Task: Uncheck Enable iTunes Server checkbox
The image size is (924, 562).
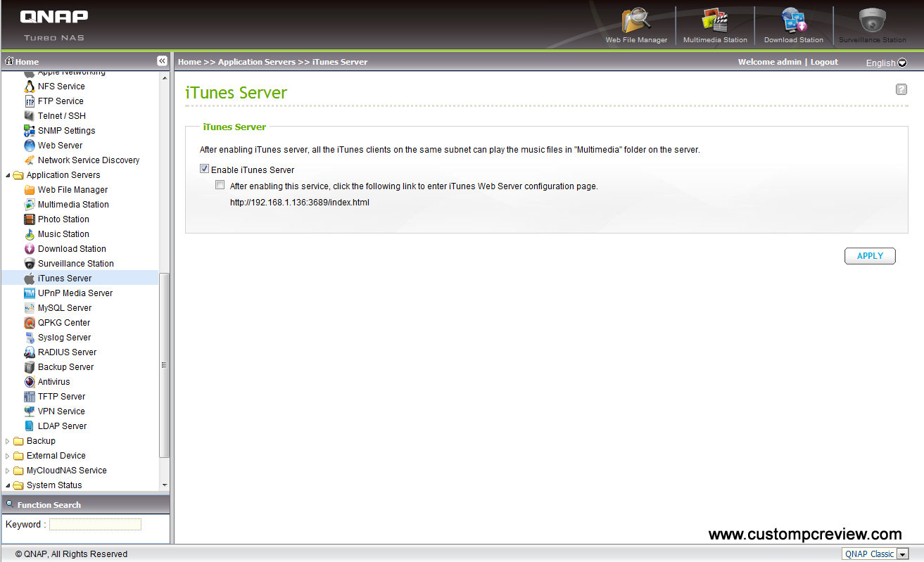Action: click(x=205, y=169)
